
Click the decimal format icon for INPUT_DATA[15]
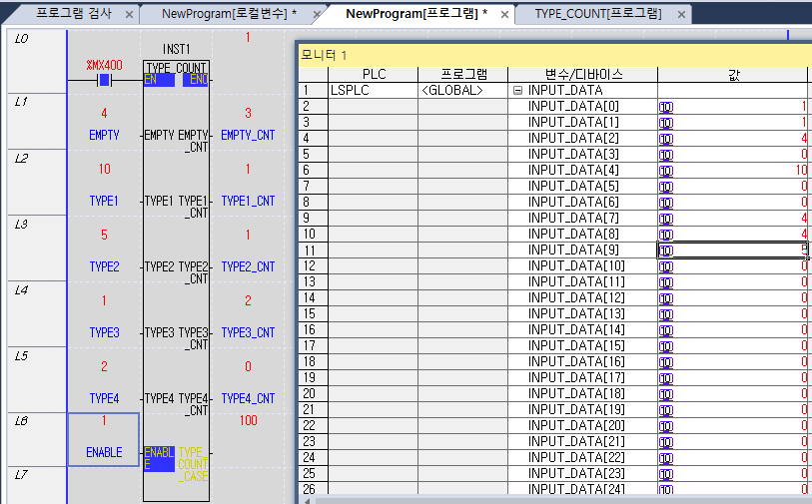[x=665, y=346]
